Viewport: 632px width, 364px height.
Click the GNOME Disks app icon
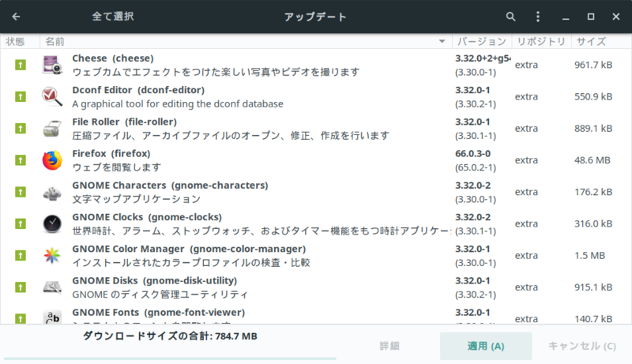(x=52, y=287)
